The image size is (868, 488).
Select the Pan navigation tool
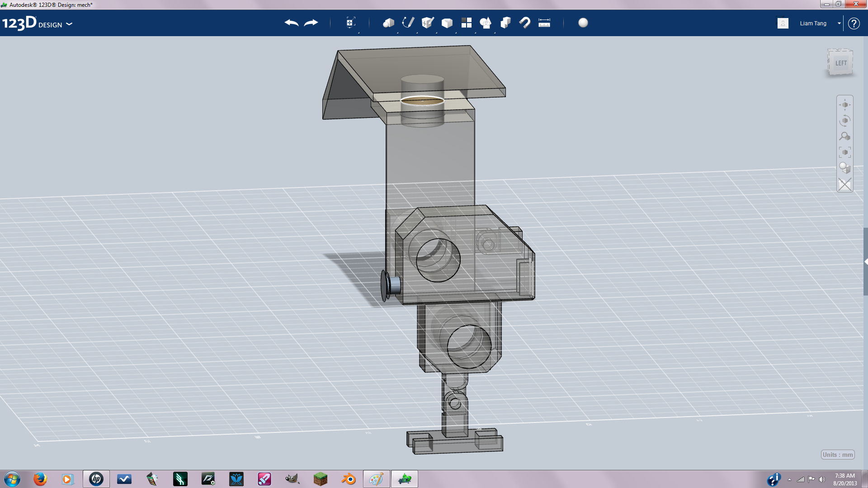tap(844, 105)
